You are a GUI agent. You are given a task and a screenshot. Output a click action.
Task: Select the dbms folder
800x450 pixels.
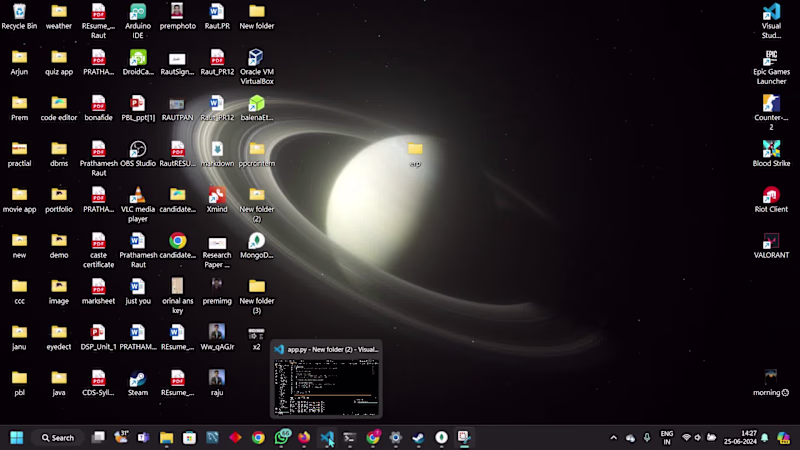pos(59,154)
